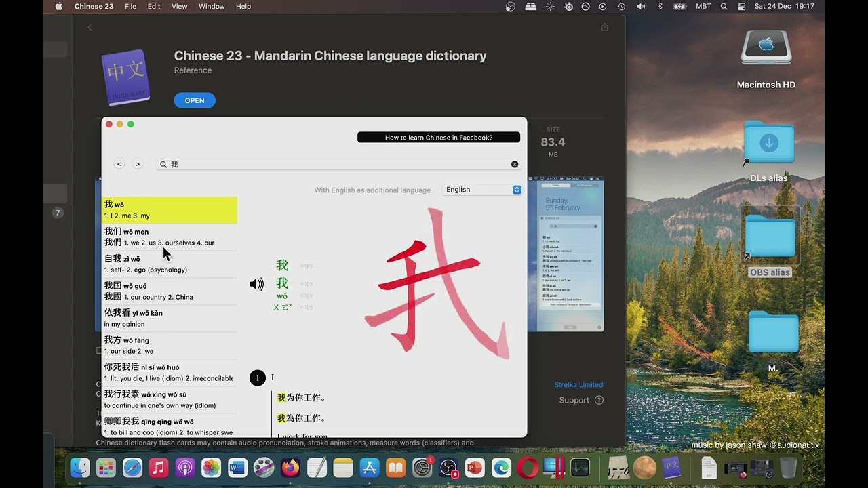Open the Strelka Limited developer link
Screen dimensions: 868x488
pos(578,385)
